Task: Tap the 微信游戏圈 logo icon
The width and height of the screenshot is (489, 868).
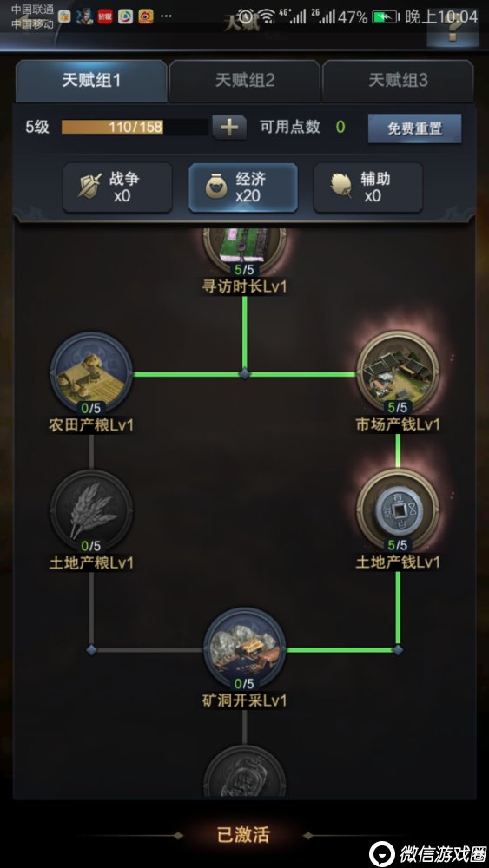Action: [382, 853]
